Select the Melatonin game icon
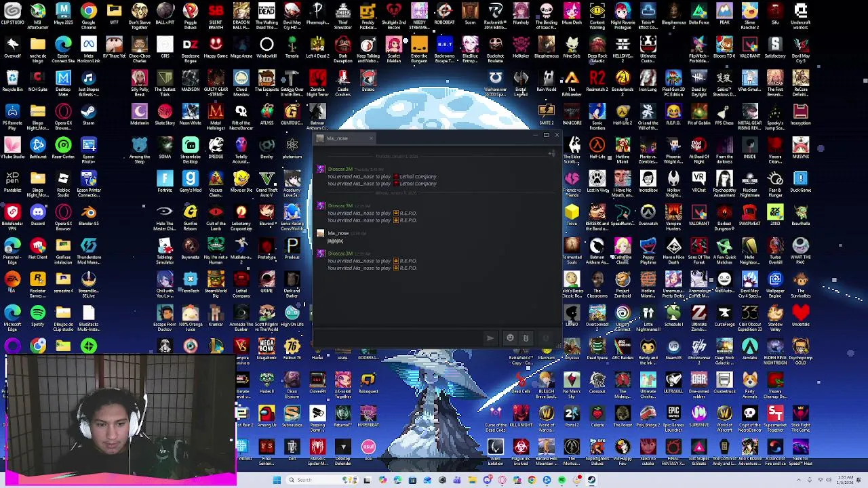 point(140,115)
